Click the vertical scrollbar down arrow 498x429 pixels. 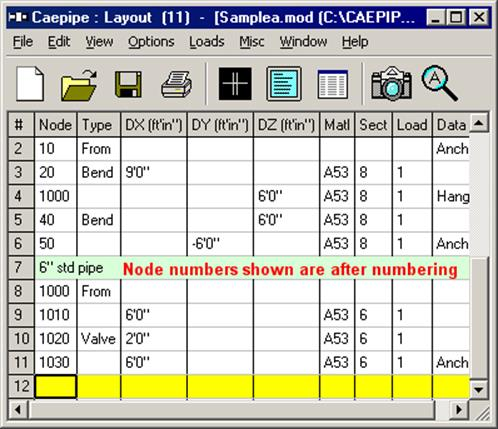coord(479,389)
